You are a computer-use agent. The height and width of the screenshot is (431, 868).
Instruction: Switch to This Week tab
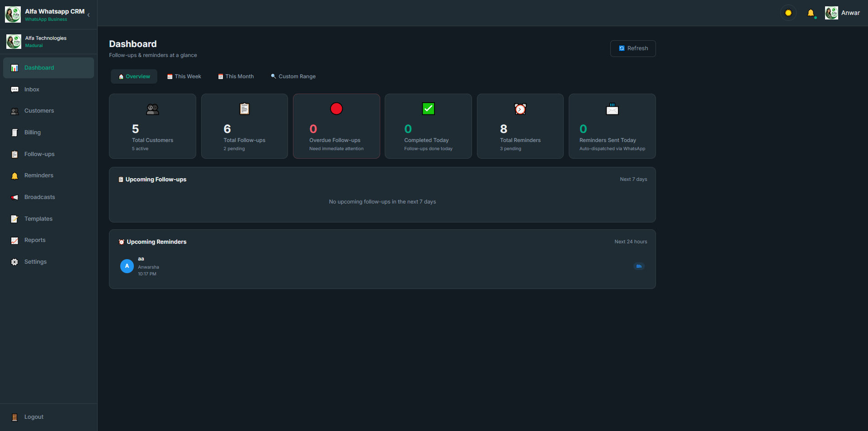coord(184,76)
